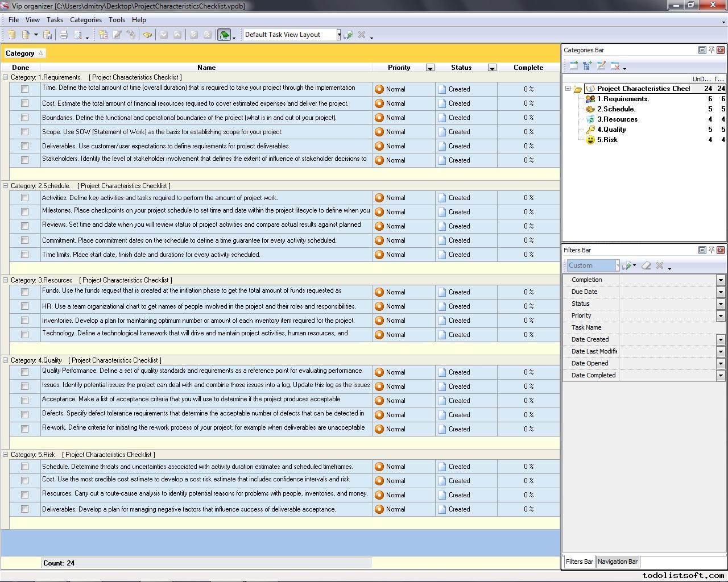Open Default Task View Layout dropdown

[338, 35]
